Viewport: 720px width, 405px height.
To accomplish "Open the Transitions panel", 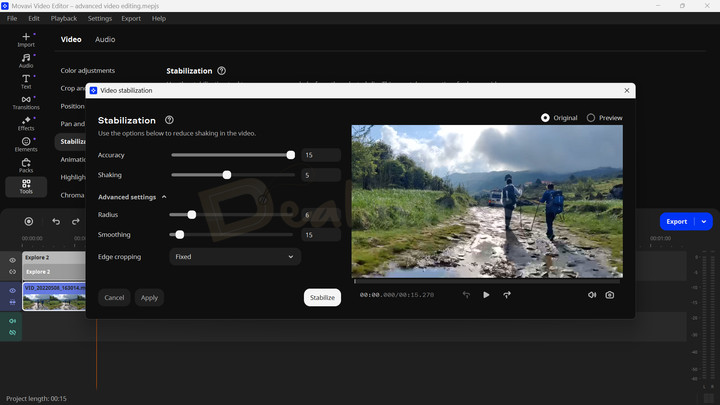I will click(x=26, y=100).
